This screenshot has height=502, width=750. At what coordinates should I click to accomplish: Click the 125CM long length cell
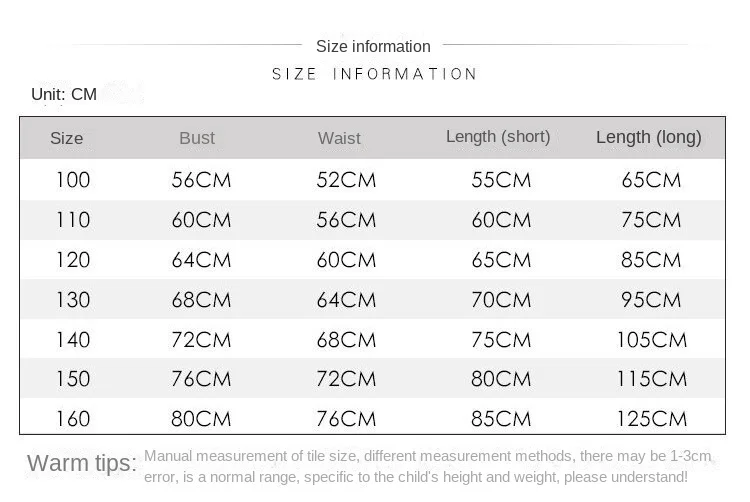(652, 419)
